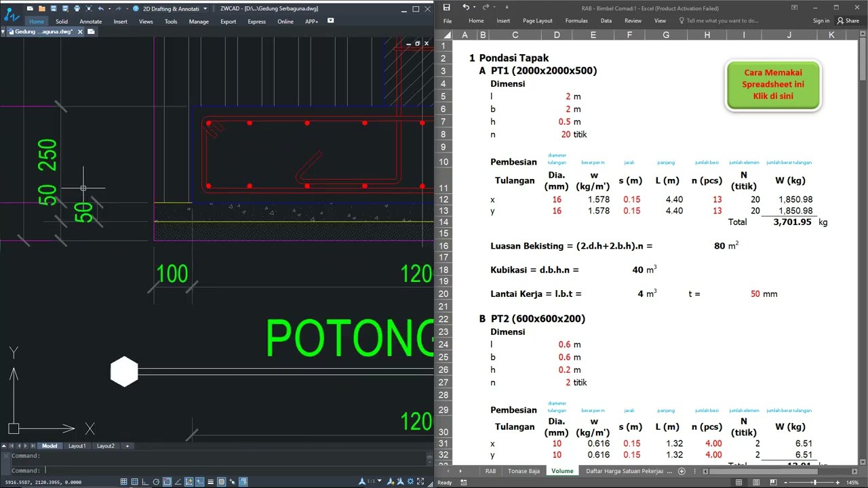Click ZWCAD redo arrow icon
Image resolution: width=868 pixels, height=488 pixels.
point(118,8)
